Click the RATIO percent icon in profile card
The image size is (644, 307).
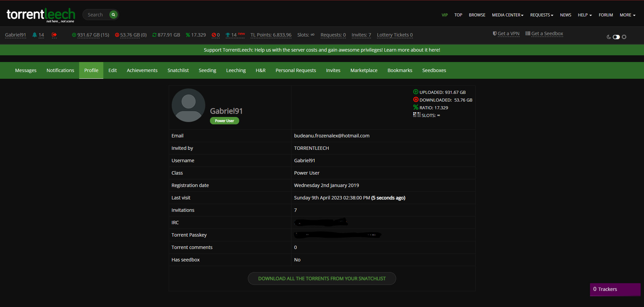[416, 107]
